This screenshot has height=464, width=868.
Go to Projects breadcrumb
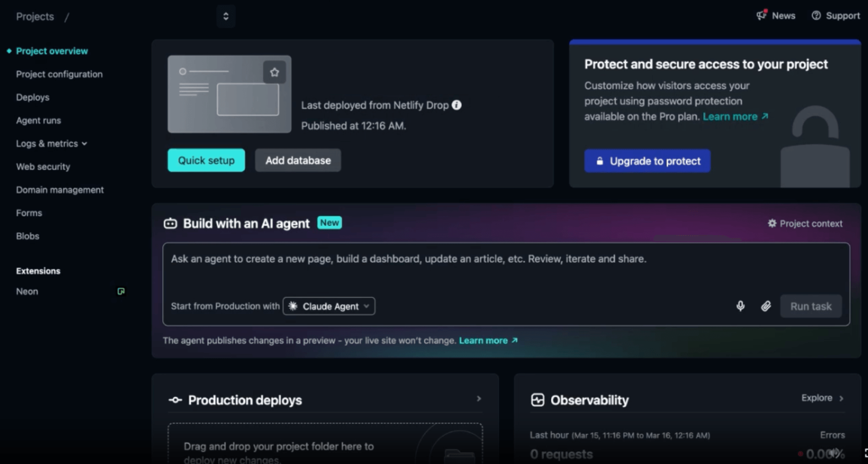35,16
